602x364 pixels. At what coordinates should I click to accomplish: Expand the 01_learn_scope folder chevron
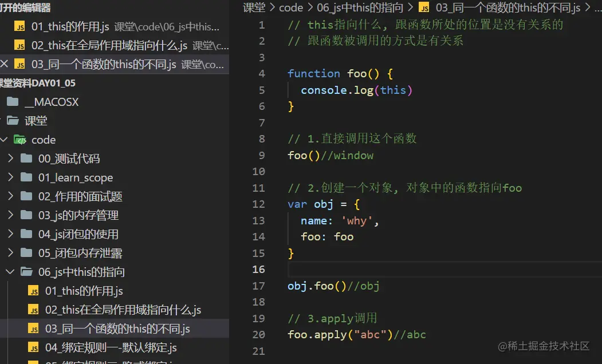[11, 177]
